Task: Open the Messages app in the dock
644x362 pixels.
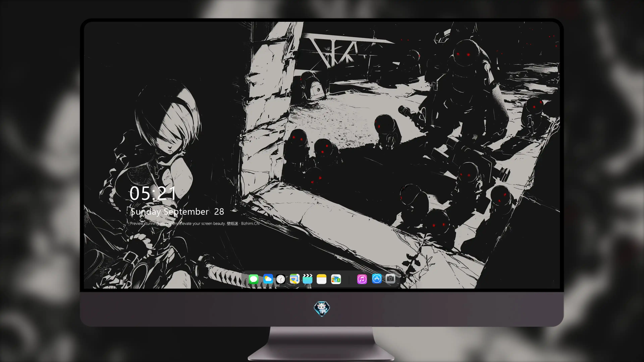Action: click(x=254, y=279)
